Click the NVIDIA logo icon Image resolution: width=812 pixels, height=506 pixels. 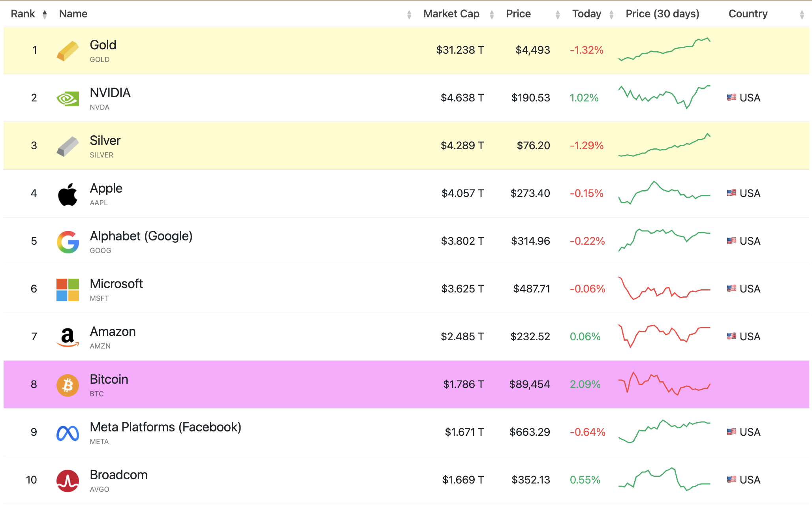tap(68, 99)
